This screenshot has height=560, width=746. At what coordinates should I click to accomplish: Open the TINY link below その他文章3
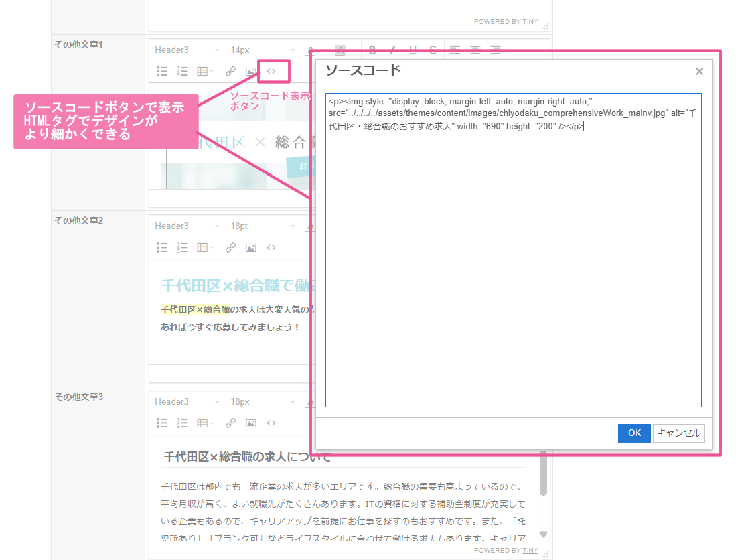530,550
